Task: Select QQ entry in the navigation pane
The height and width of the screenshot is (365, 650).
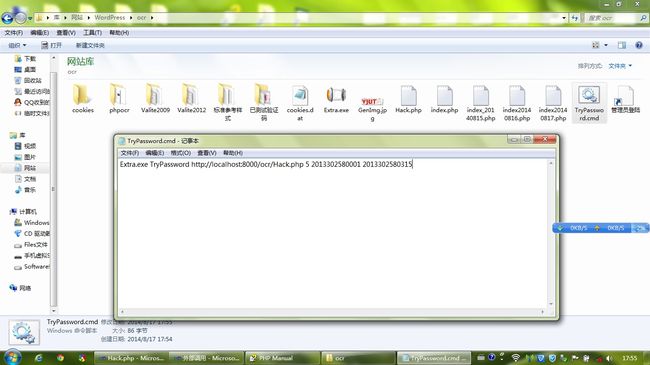Action: [32, 102]
